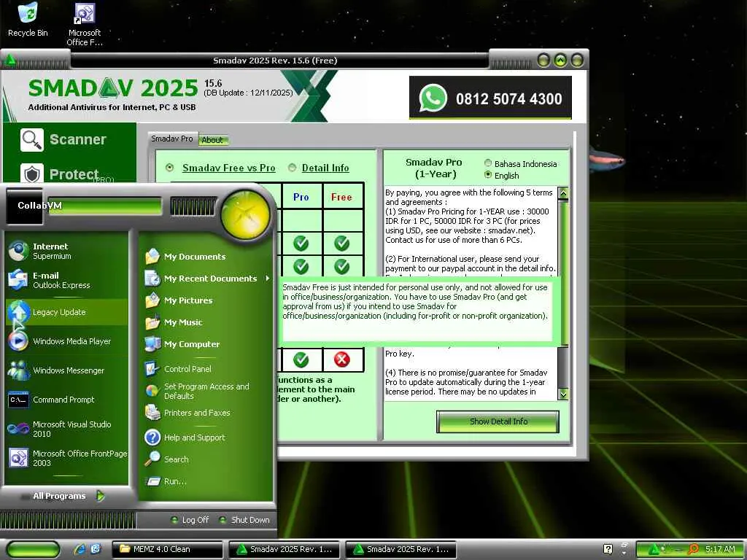747x560 pixels.
Task: Click the WhatsApp phone number banner
Action: [490, 98]
